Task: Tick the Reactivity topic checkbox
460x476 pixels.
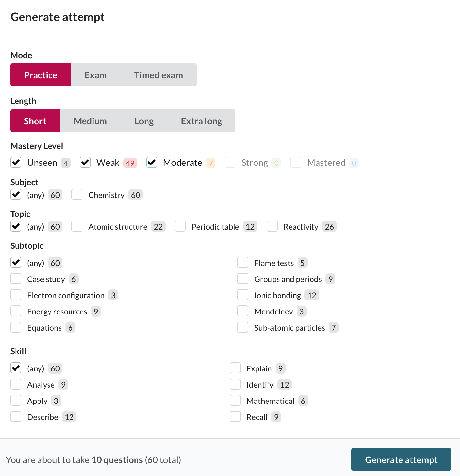Action: pos(272,227)
